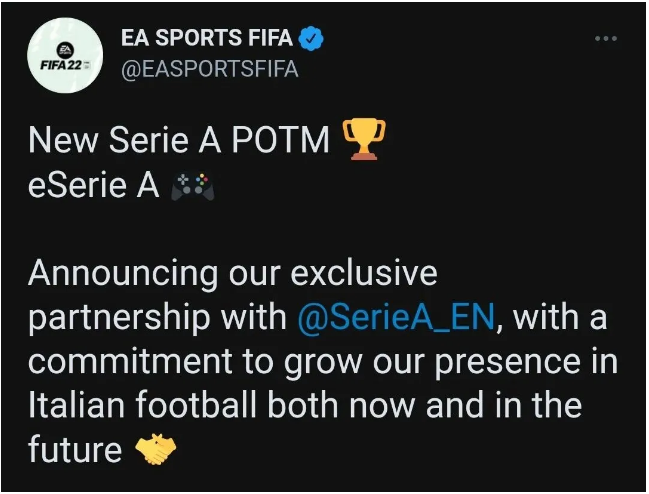Click the EA logo in the avatar

(x=64, y=50)
